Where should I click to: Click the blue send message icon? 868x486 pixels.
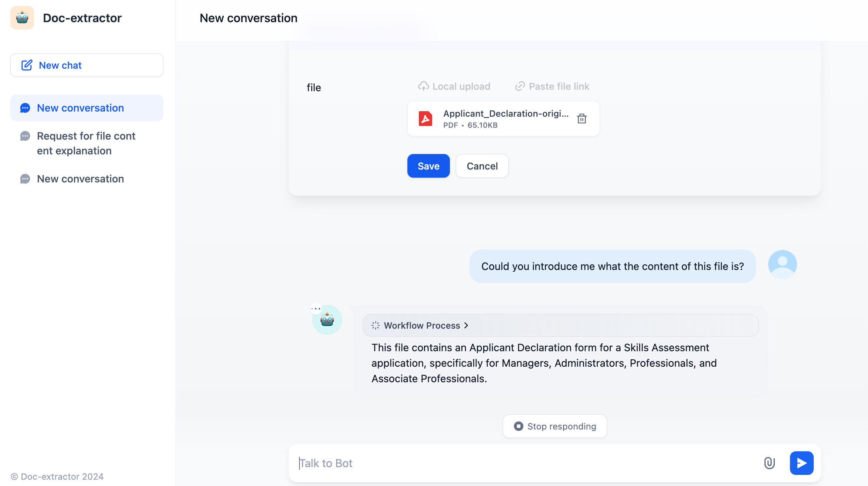[x=801, y=463]
